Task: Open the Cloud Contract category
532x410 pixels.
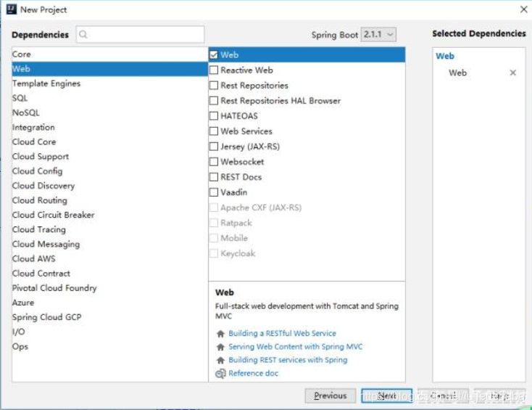Action: tap(110, 274)
